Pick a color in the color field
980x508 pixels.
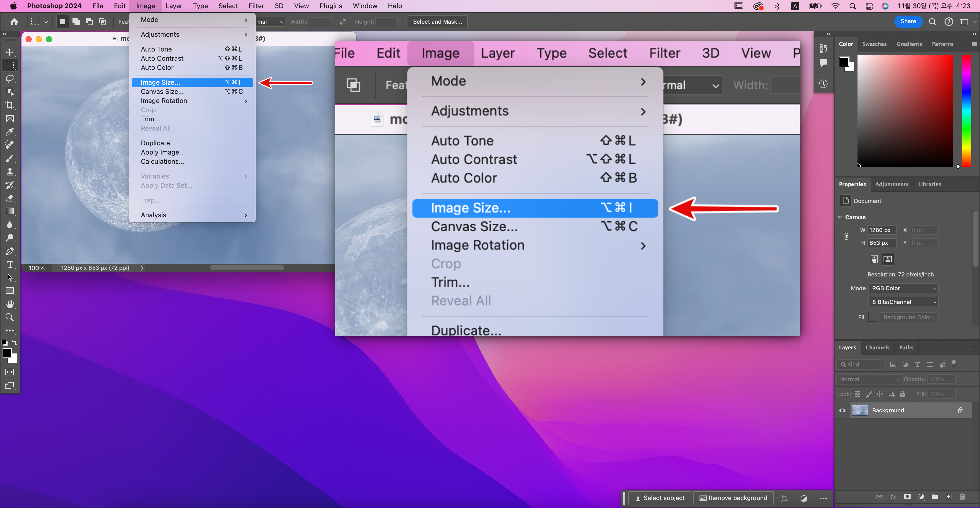[x=905, y=111]
